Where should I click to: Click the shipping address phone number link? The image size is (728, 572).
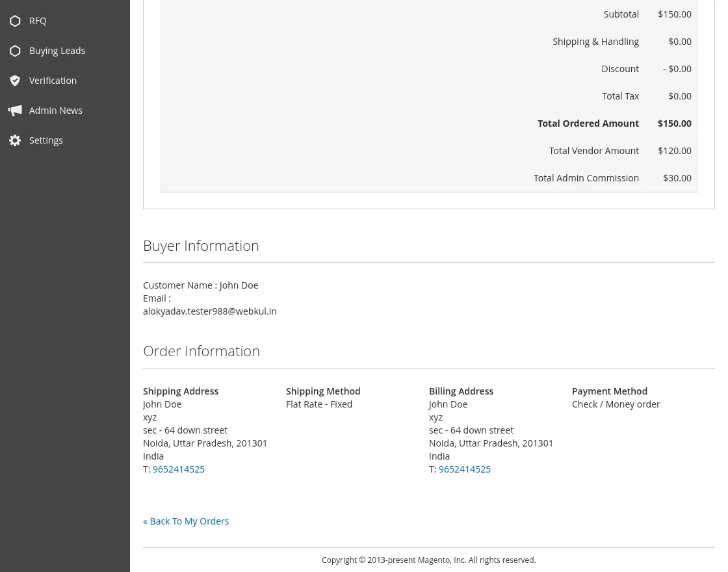pos(179,469)
